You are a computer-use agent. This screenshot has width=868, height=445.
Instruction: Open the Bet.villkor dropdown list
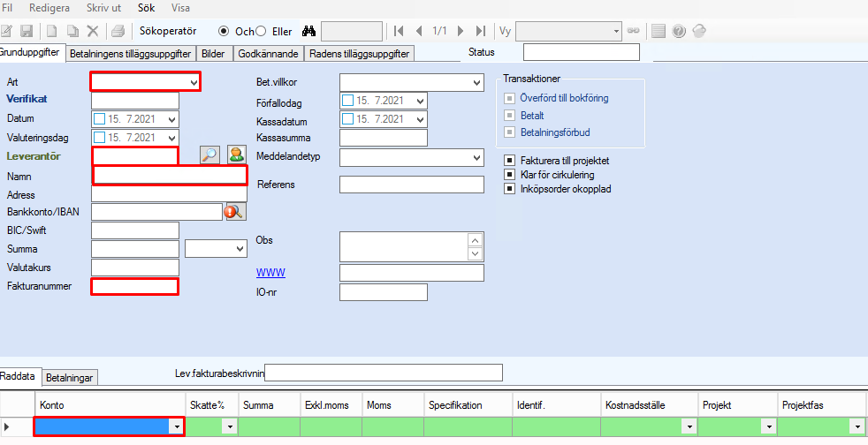pyautogui.click(x=476, y=82)
